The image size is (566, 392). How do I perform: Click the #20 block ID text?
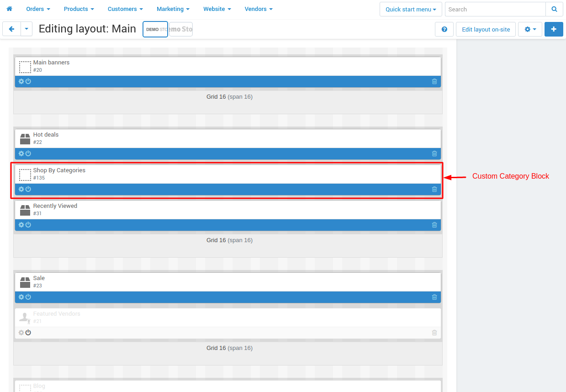[x=37, y=70]
